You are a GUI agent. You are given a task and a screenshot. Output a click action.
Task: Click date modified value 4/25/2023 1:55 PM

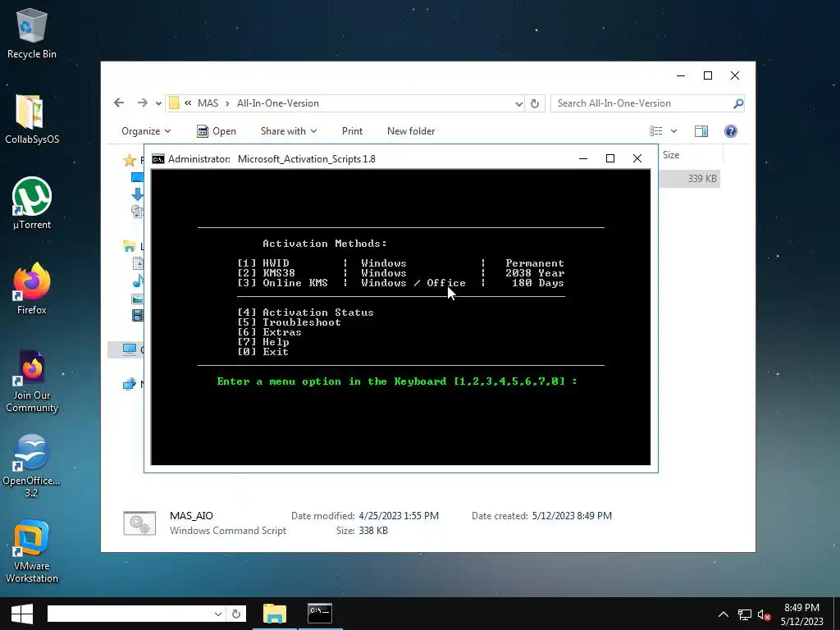(x=399, y=516)
